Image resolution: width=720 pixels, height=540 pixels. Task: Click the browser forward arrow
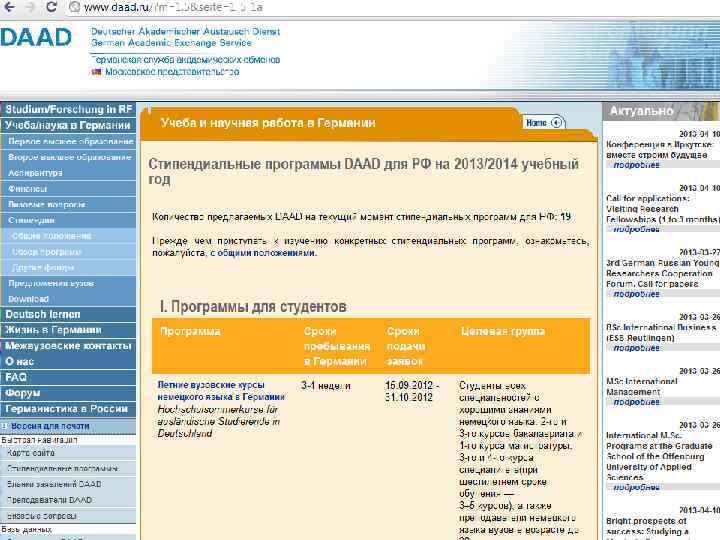[31, 7]
